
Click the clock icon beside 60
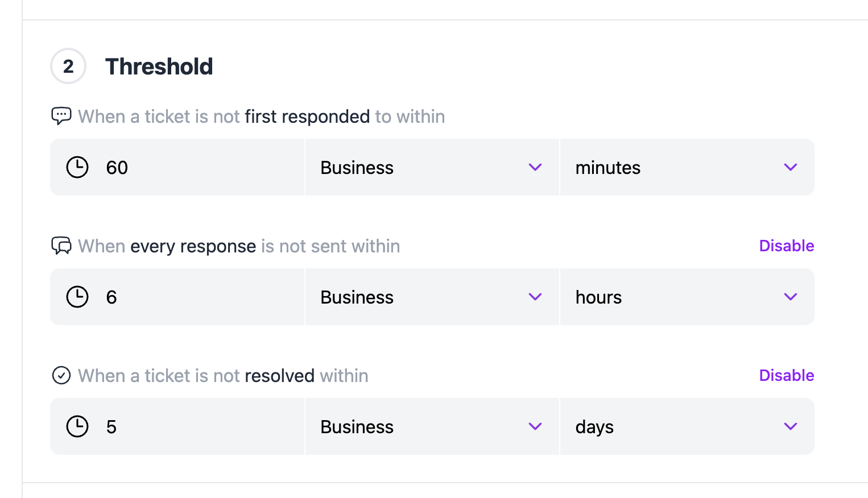tap(77, 167)
